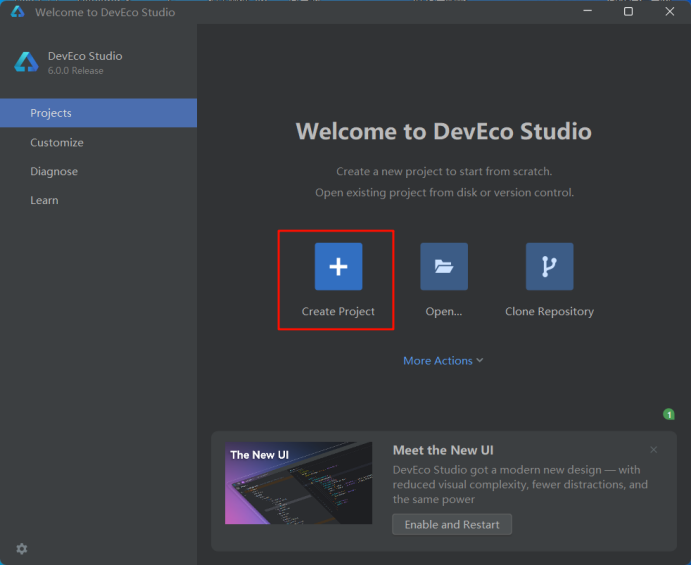The width and height of the screenshot is (692, 566).
Task: Click the Open... label
Action: point(444,312)
